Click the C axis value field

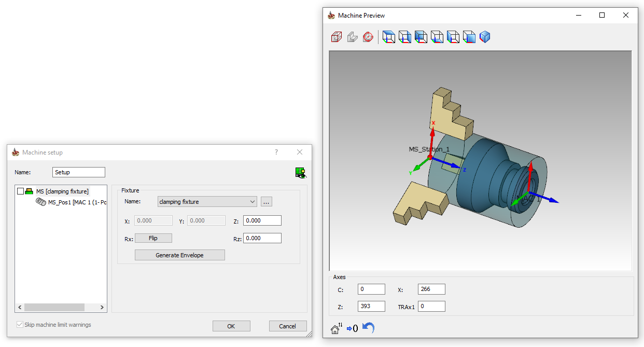[x=371, y=289]
